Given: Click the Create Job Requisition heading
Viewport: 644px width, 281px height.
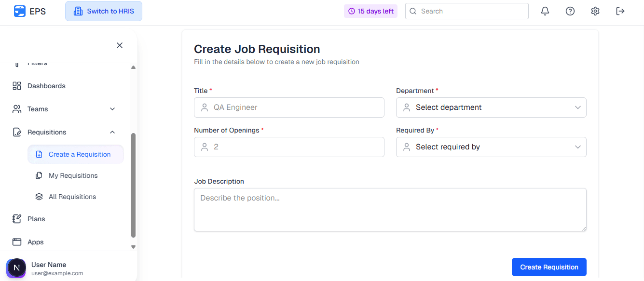Looking at the screenshot, I should (x=257, y=49).
